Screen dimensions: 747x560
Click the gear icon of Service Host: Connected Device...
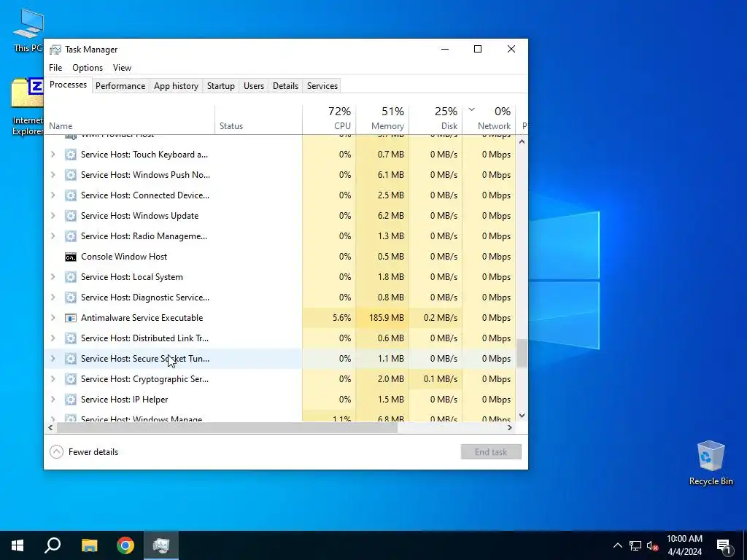coord(71,195)
